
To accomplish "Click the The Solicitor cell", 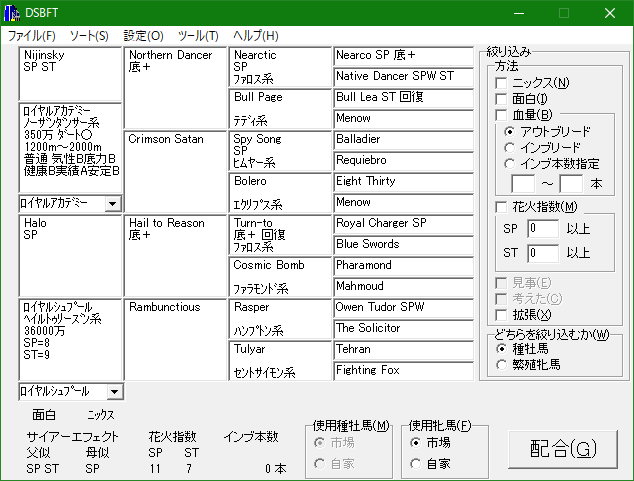I will tap(404, 329).
